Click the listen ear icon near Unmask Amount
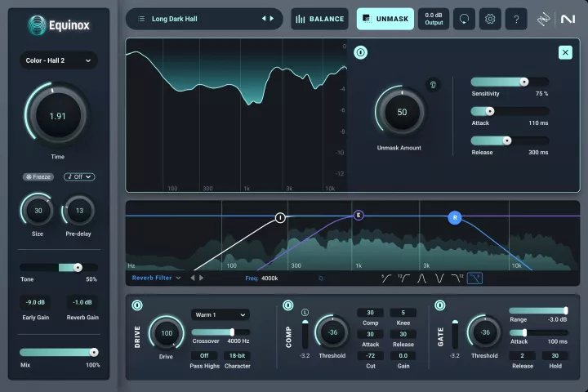This screenshot has width=588, height=392. (x=433, y=84)
